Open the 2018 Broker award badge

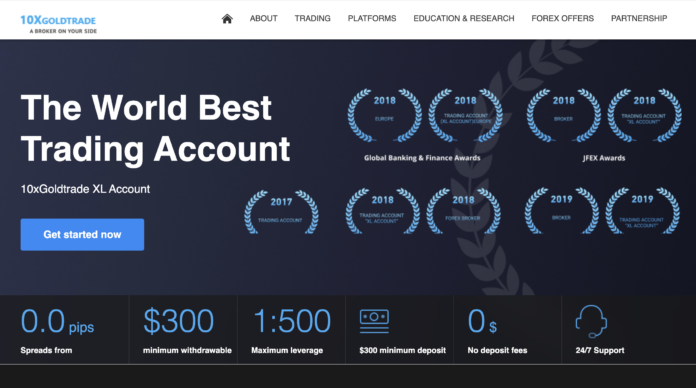tap(564, 115)
